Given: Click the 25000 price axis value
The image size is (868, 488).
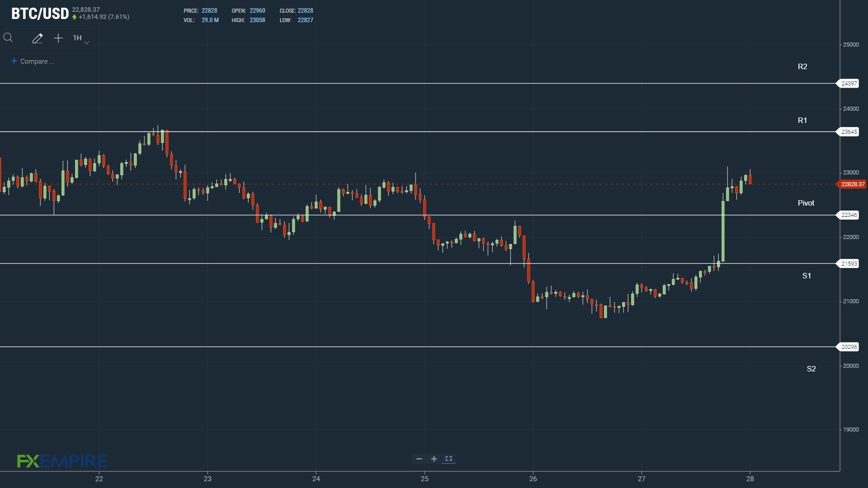Looking at the screenshot, I should (x=851, y=45).
